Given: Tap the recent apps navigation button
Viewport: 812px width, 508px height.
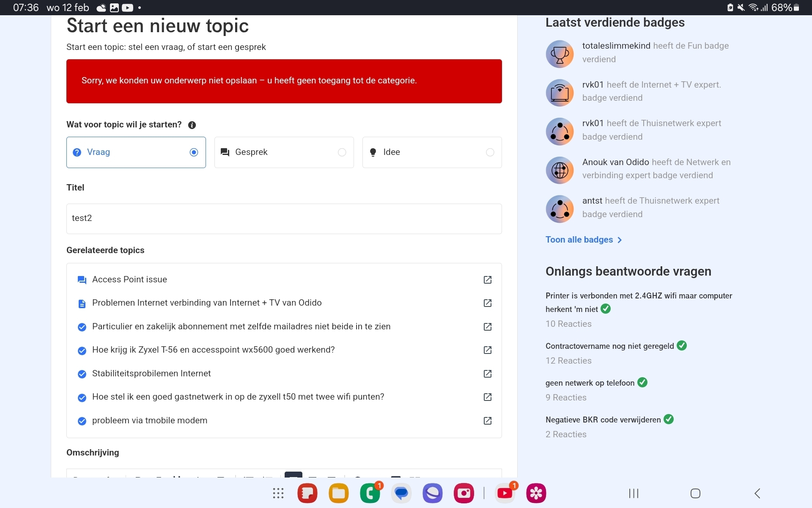Looking at the screenshot, I should coord(634,493).
